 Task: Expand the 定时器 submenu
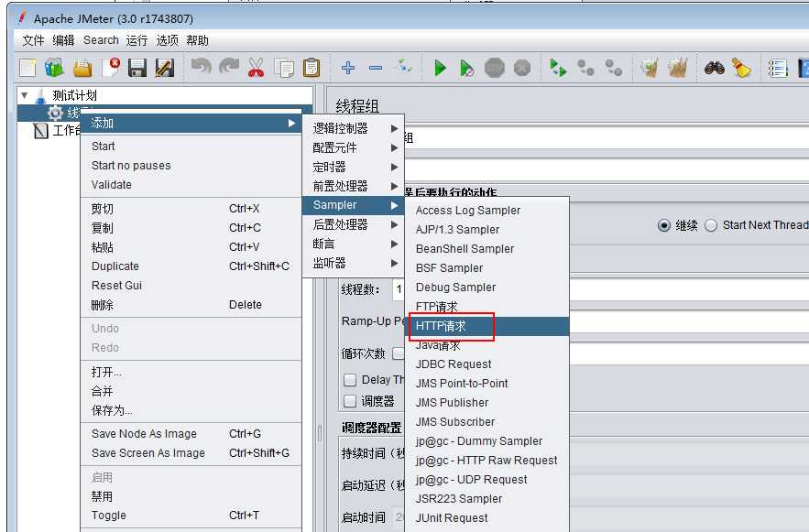[353, 167]
